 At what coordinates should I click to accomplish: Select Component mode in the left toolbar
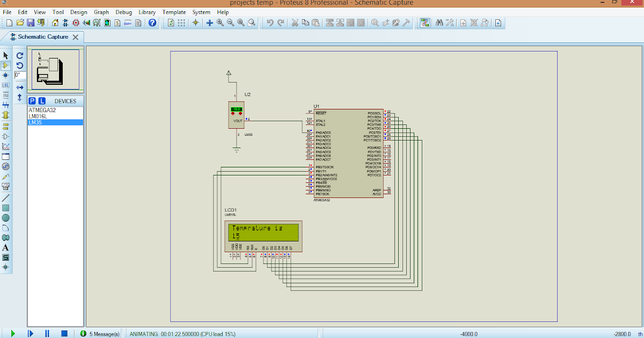[x=6, y=65]
